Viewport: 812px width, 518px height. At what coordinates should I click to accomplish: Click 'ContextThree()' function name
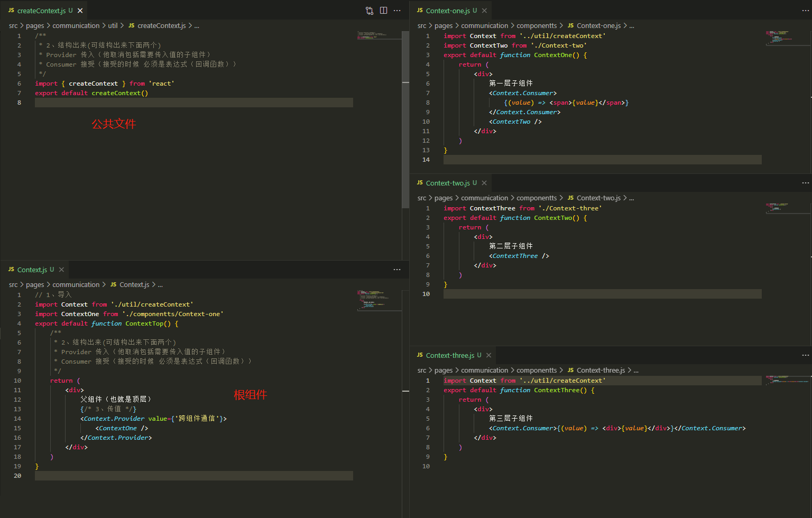[560, 390]
